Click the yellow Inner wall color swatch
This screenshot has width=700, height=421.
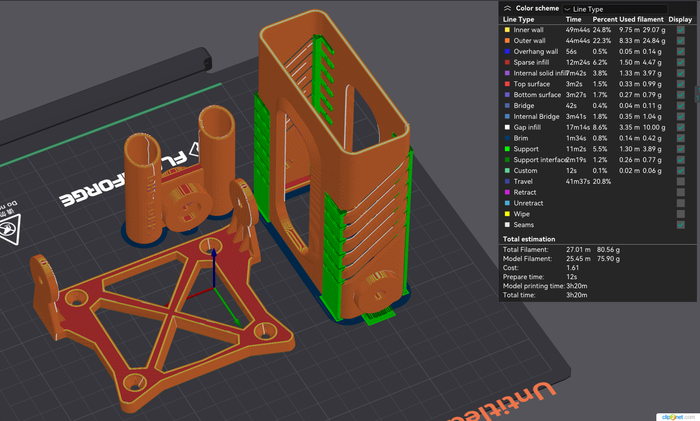pos(507,31)
